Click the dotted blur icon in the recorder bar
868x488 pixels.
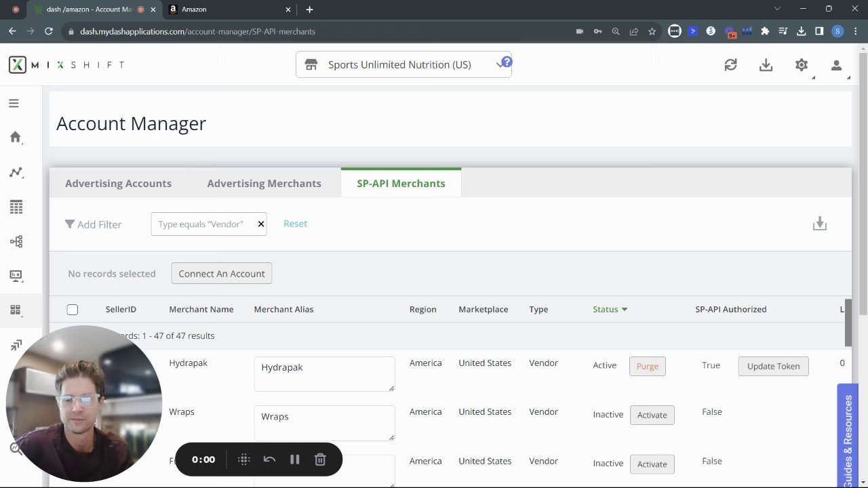244,460
